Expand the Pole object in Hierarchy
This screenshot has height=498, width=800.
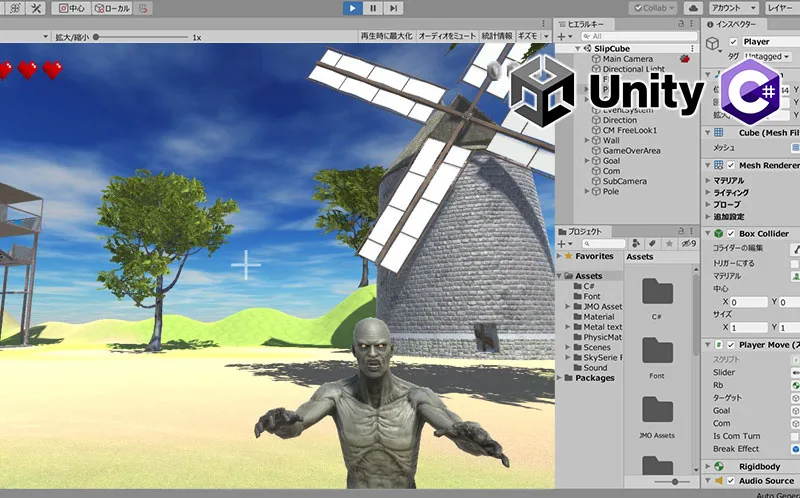pyautogui.click(x=587, y=191)
